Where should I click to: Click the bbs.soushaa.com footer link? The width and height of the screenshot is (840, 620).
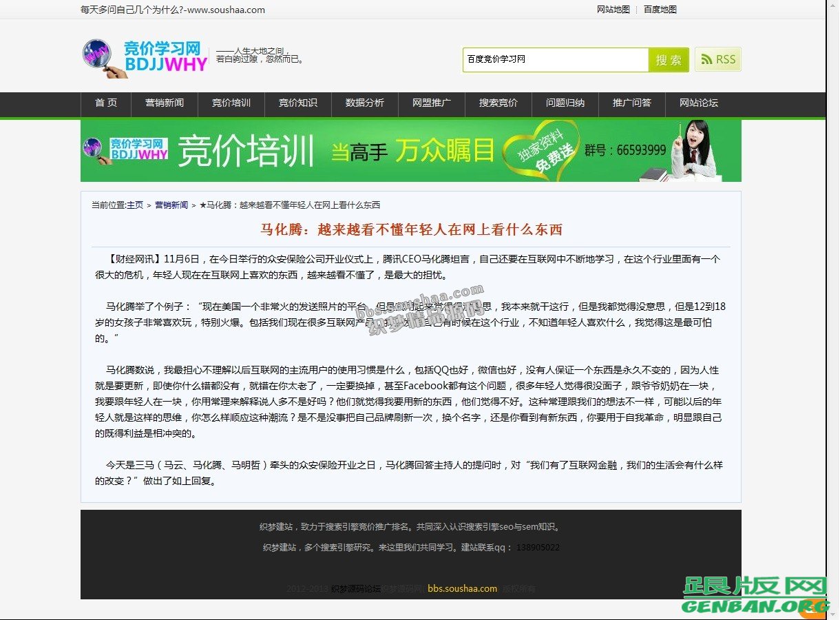point(461,589)
